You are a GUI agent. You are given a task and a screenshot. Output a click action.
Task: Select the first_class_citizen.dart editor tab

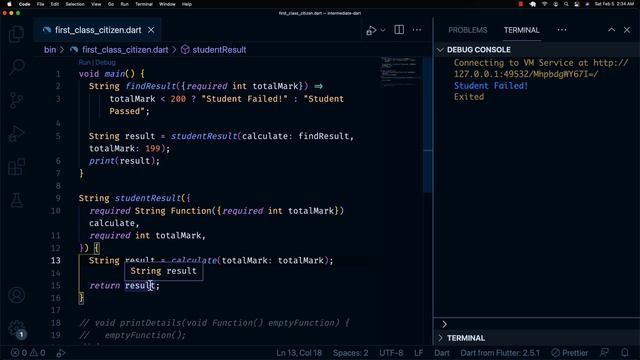coord(98,30)
